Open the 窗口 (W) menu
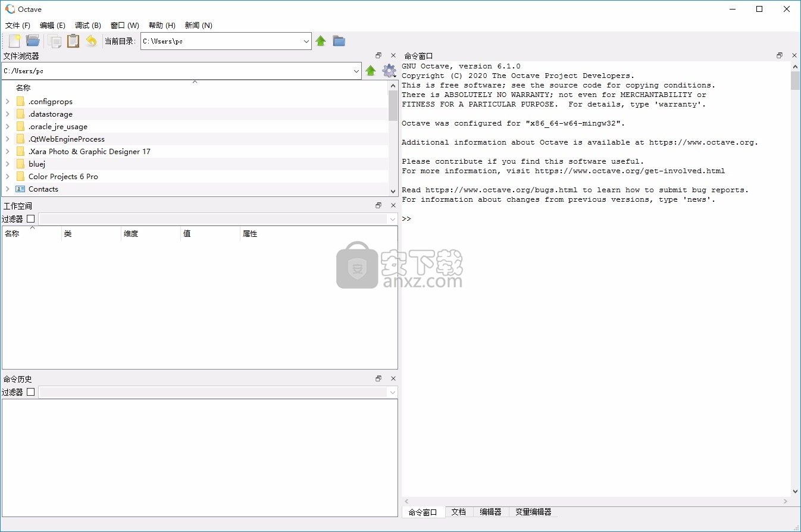The height and width of the screenshot is (532, 801). click(125, 25)
